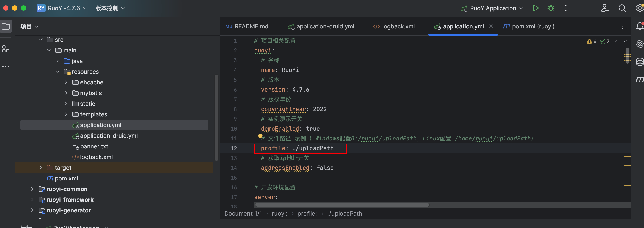The height and width of the screenshot is (228, 644).
Task: Expand the ruoyi-framework module
Action: tap(32, 200)
